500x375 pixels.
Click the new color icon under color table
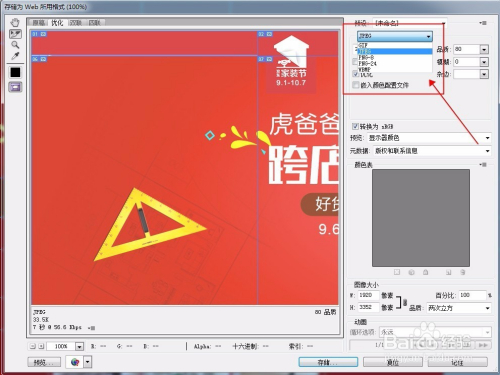[x=448, y=272]
